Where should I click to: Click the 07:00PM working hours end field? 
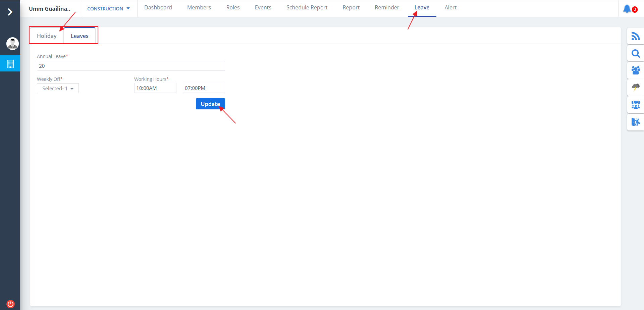pyautogui.click(x=204, y=88)
